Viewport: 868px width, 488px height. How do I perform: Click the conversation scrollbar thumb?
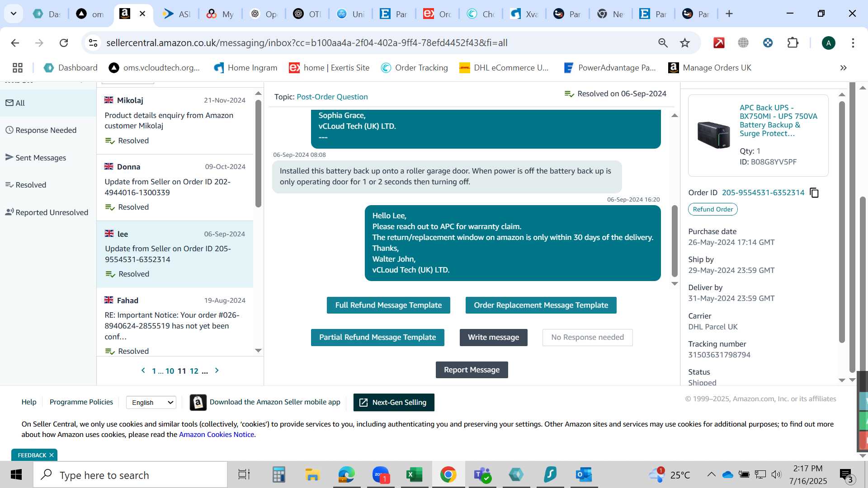(x=675, y=241)
